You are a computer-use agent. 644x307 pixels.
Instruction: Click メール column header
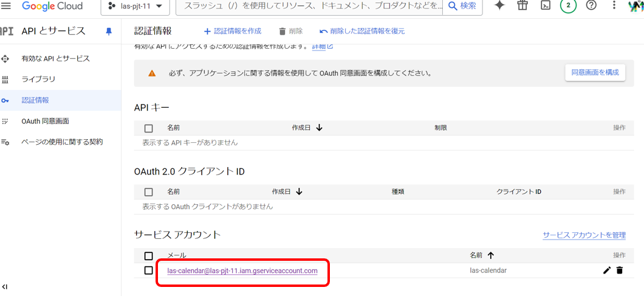coord(177,255)
